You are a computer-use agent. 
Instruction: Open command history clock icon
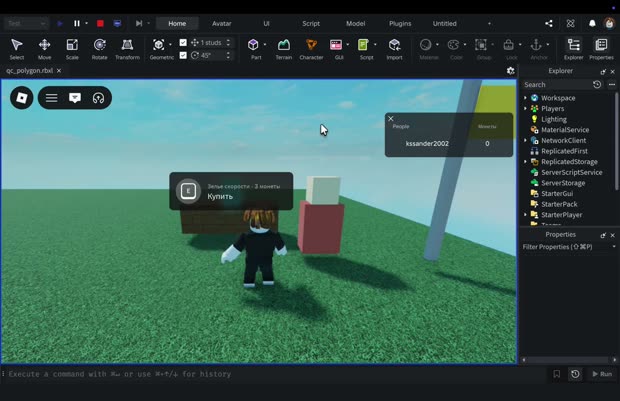(x=575, y=374)
